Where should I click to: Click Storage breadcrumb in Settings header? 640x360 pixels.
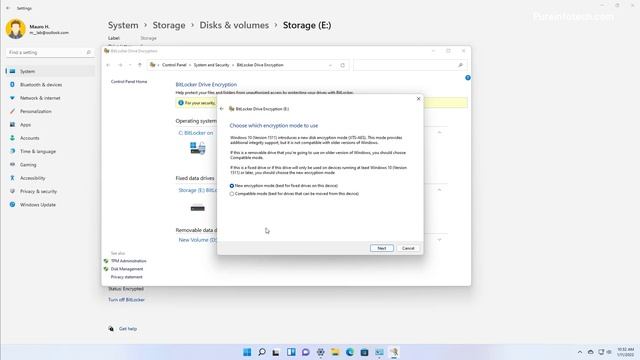169,25
